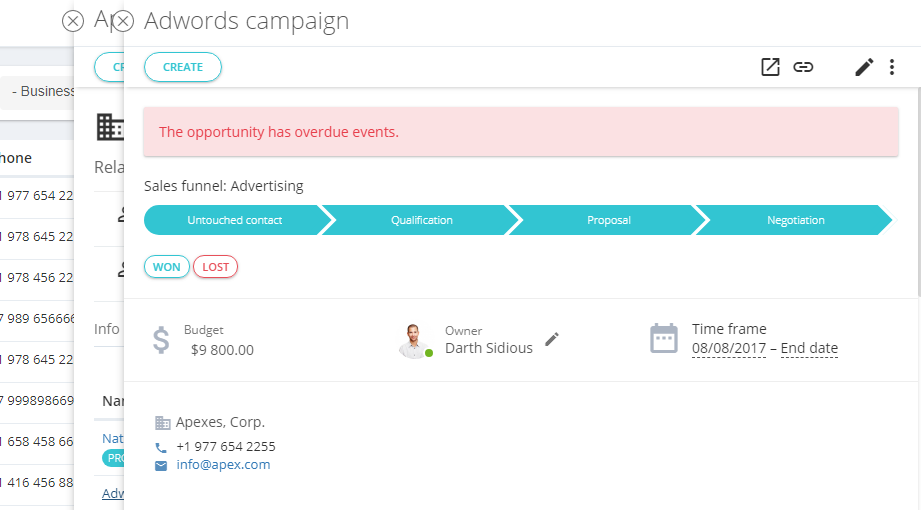The image size is (921, 510).
Task: Move opportunity to Negotiation stage
Action: pyautogui.click(x=795, y=220)
